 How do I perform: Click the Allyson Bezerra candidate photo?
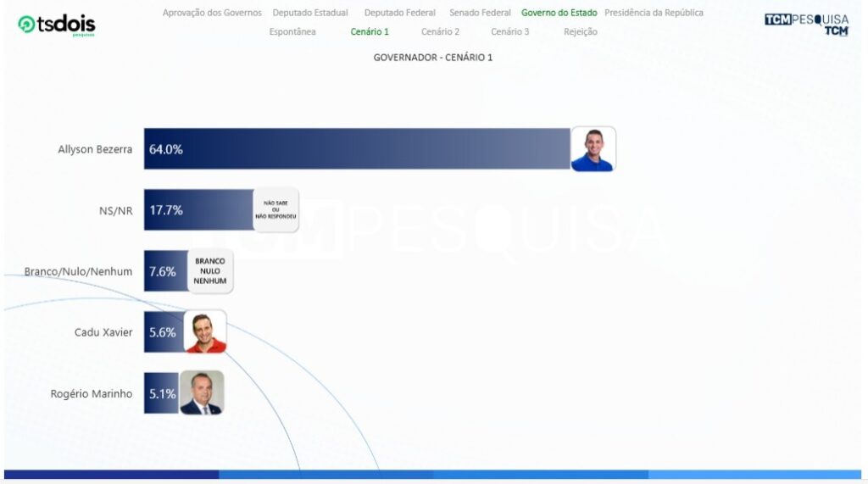click(593, 149)
